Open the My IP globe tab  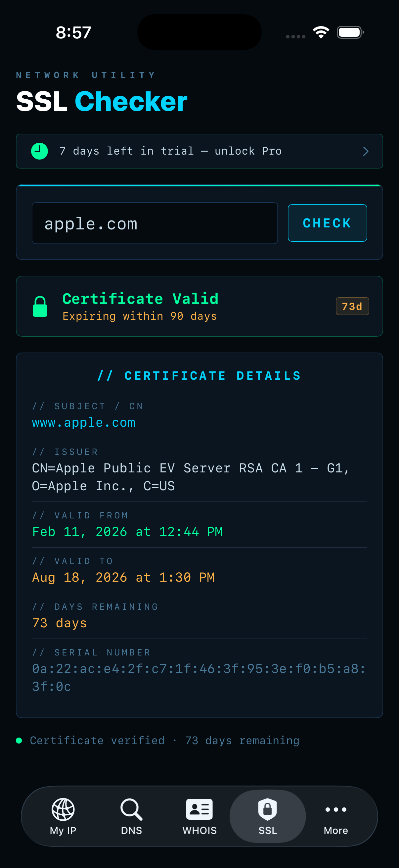[x=63, y=816]
